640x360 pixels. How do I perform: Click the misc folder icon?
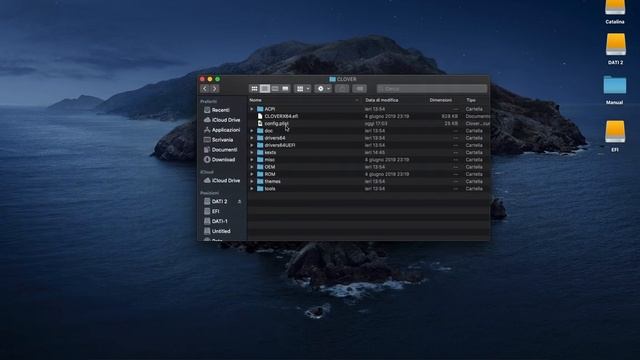(x=260, y=160)
